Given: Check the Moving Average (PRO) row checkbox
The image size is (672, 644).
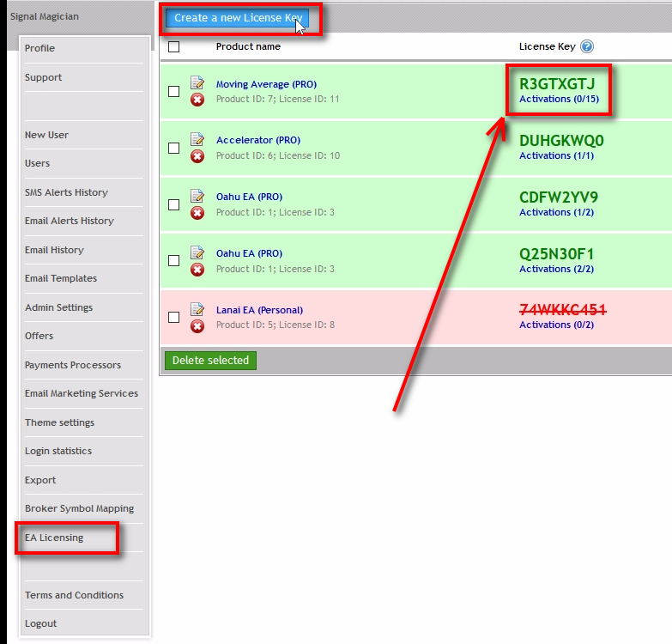Looking at the screenshot, I should [174, 91].
